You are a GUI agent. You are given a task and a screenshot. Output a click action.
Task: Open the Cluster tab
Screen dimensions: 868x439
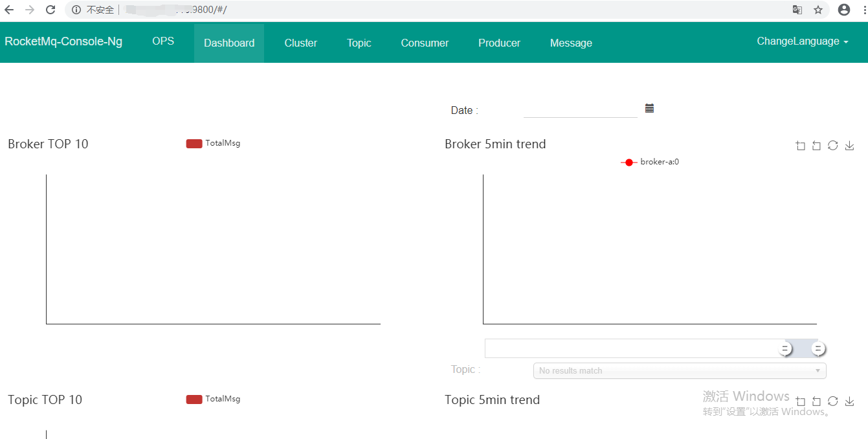[301, 43]
